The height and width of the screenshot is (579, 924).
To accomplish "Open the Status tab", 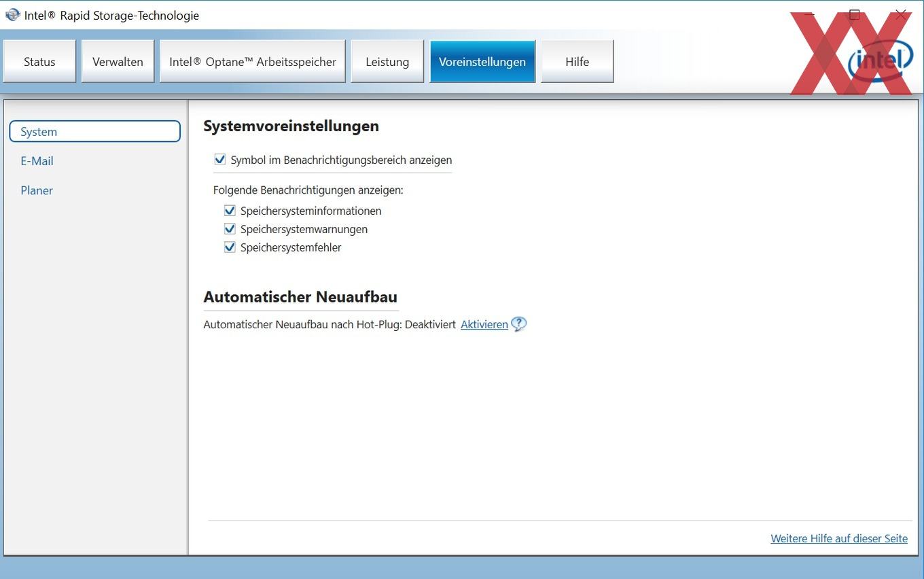I will point(39,61).
